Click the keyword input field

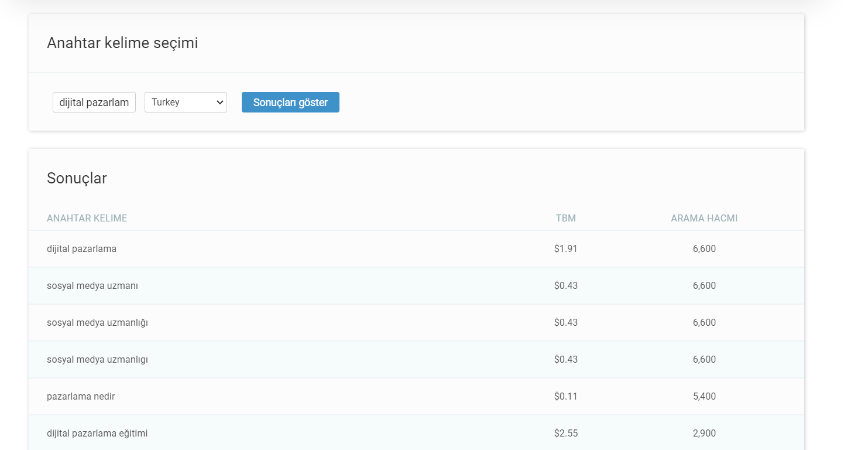[x=94, y=102]
